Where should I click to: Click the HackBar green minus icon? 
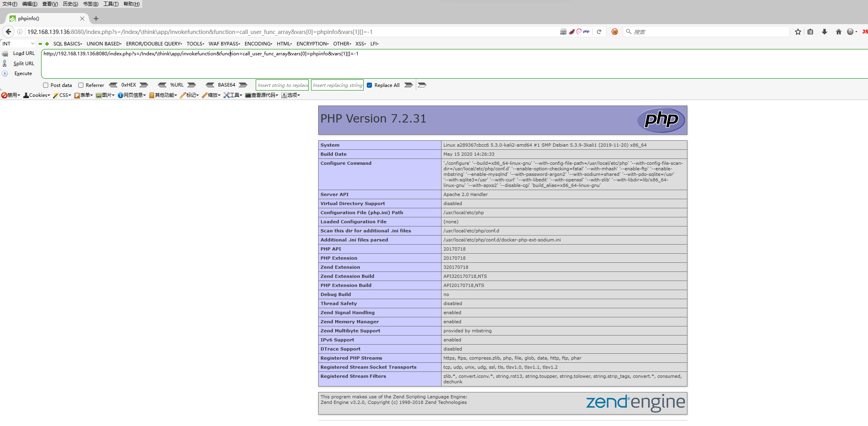40,44
